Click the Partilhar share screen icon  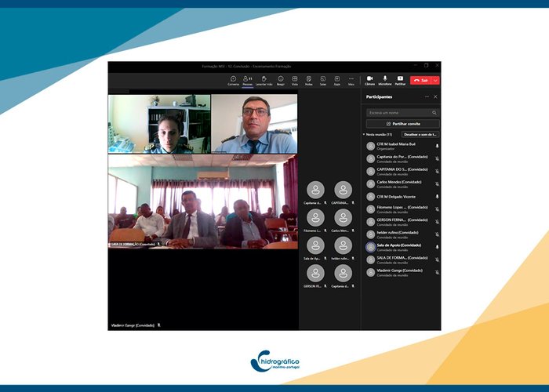coord(400,79)
